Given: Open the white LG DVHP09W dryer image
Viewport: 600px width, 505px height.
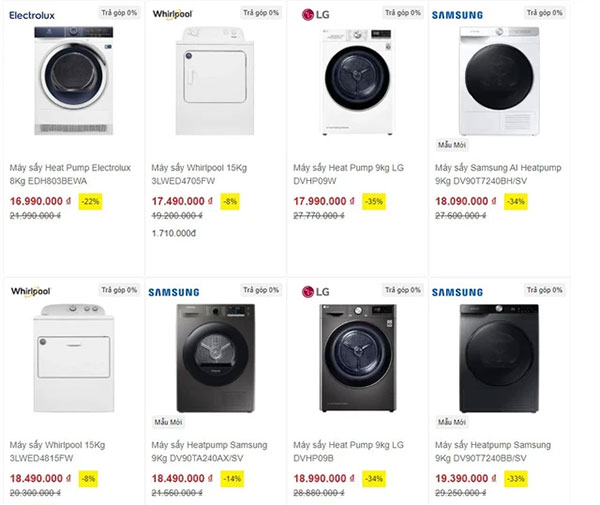Looking at the screenshot, I should tap(357, 80).
